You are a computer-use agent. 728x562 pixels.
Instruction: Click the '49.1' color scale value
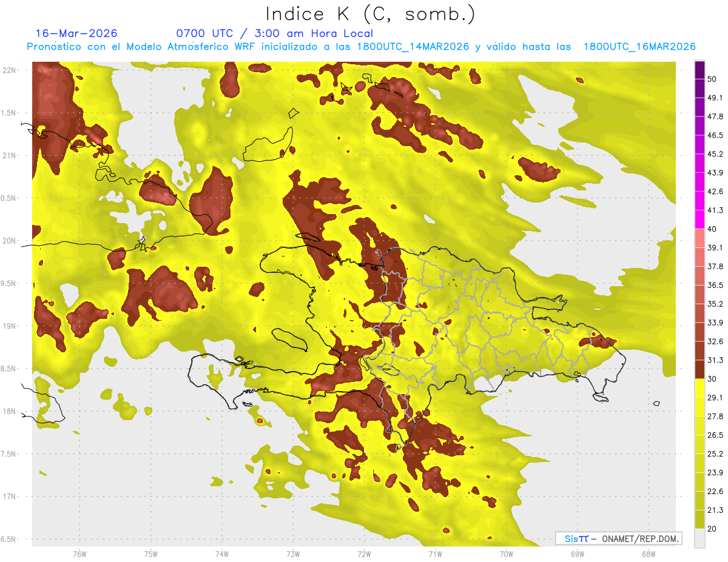pos(715,98)
